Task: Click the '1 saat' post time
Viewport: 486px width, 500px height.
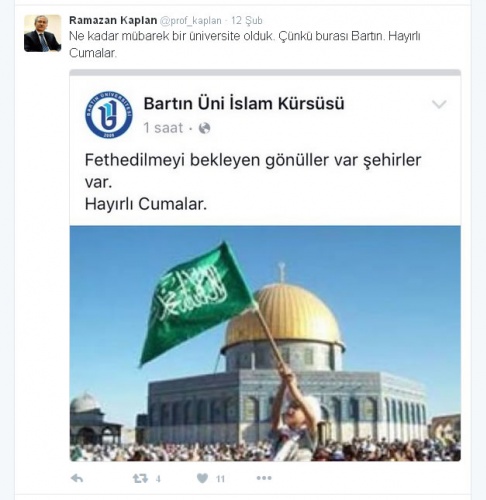Action: click(x=163, y=128)
